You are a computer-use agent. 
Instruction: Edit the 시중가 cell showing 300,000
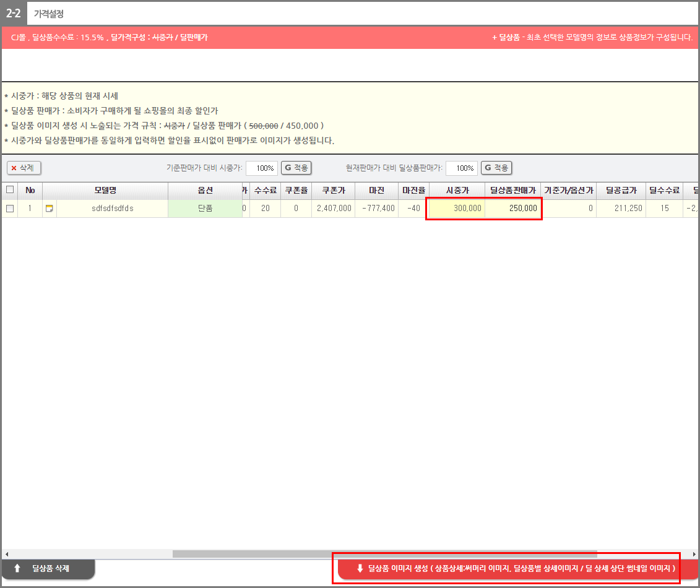coord(456,209)
